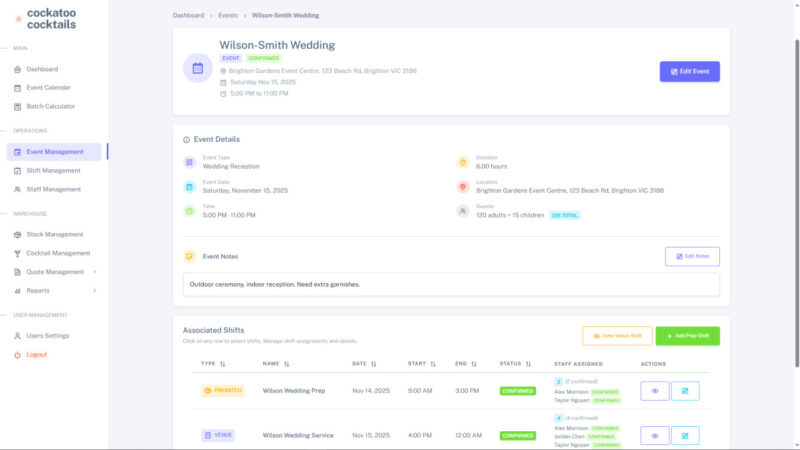This screenshot has height=450, width=800.
Task: Go to Stock Management
Action: (54, 234)
